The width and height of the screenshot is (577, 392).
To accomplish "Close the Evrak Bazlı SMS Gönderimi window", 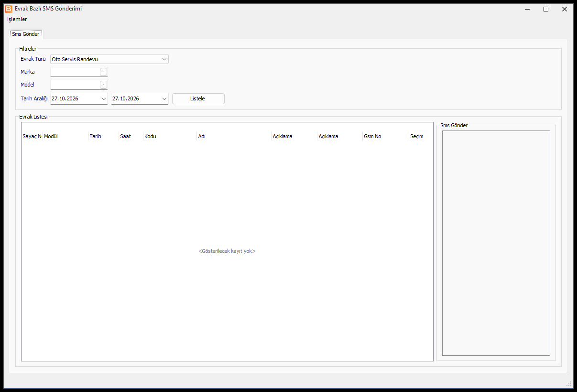I will tap(565, 9).
